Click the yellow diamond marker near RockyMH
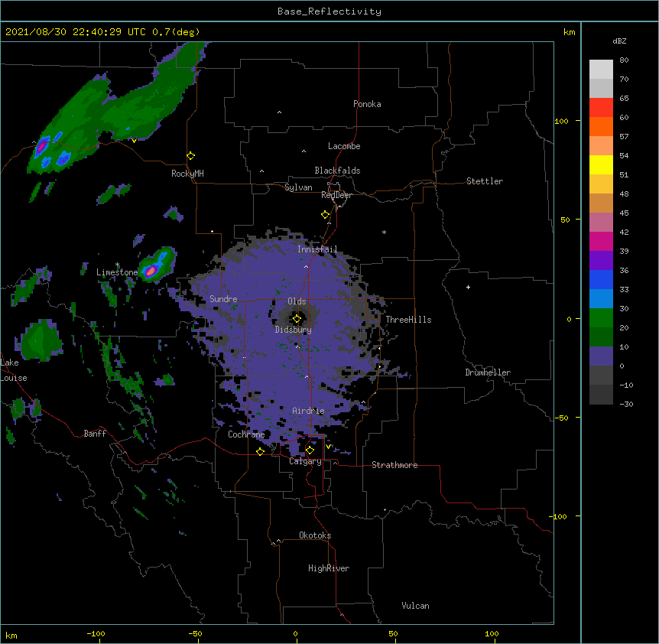This screenshot has width=659, height=644. tap(191, 156)
